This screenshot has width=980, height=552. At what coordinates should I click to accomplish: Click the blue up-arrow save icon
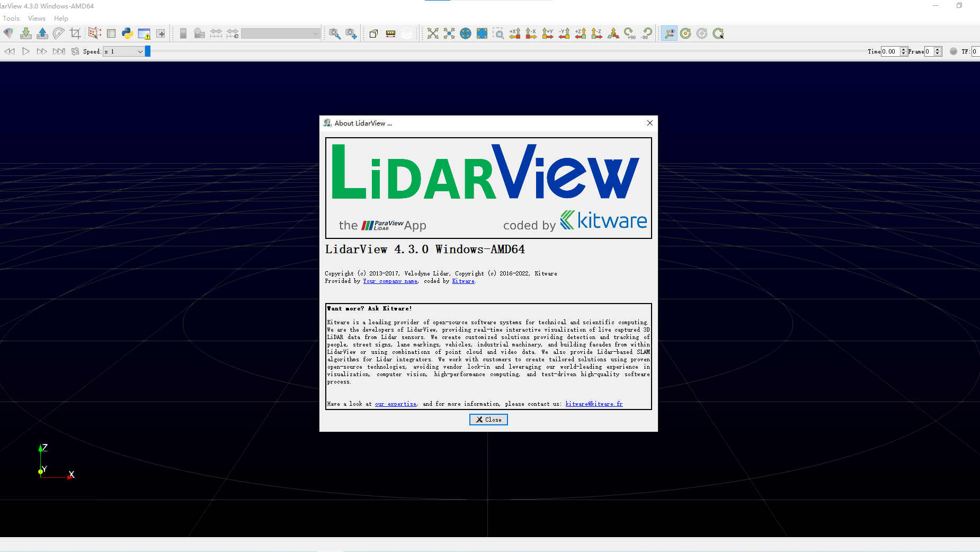(42, 33)
